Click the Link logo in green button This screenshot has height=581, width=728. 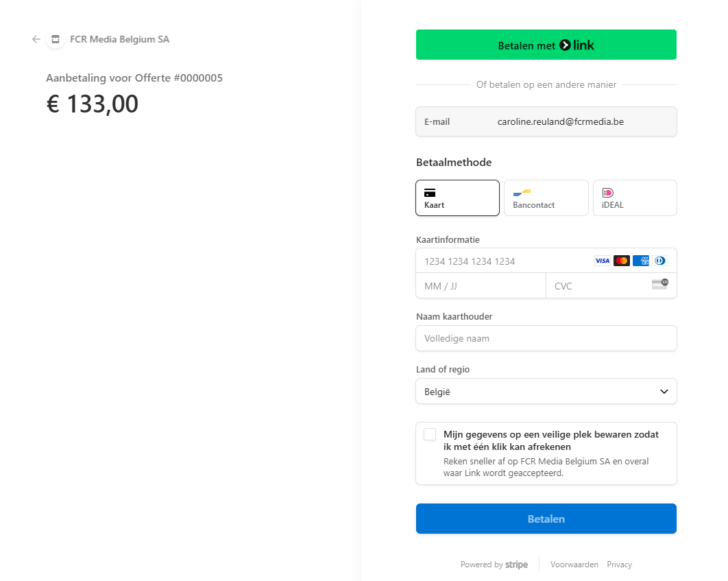577,45
